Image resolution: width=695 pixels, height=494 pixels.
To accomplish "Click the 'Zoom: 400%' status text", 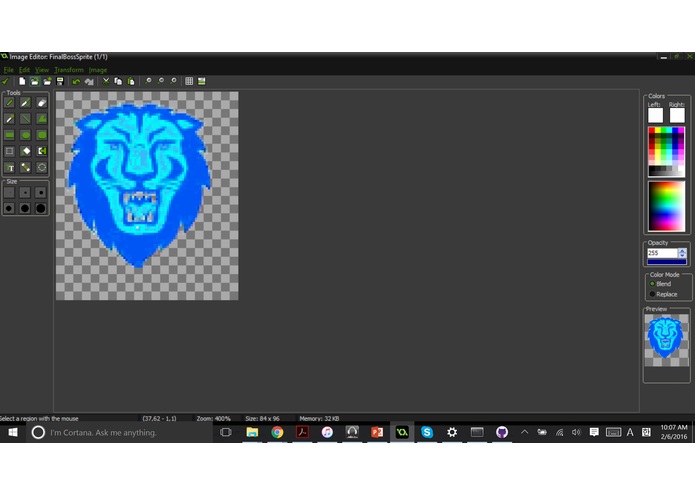I will (x=214, y=419).
